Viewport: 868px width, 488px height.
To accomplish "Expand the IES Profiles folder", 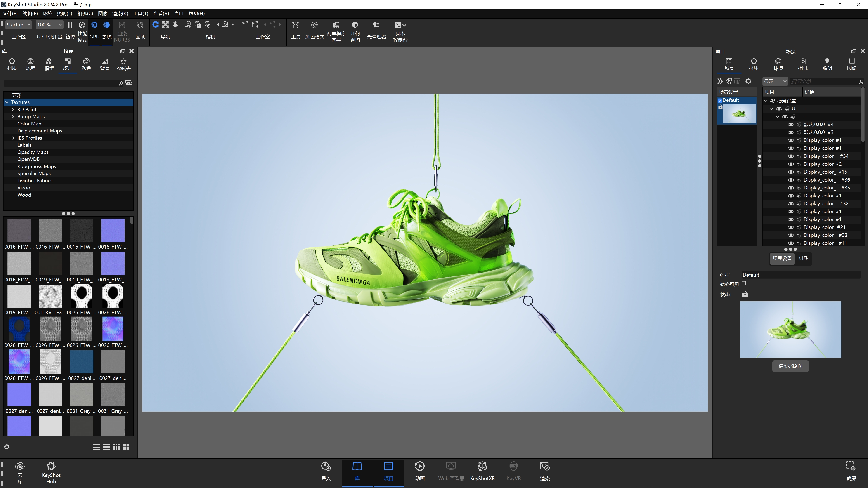I will (x=13, y=138).
